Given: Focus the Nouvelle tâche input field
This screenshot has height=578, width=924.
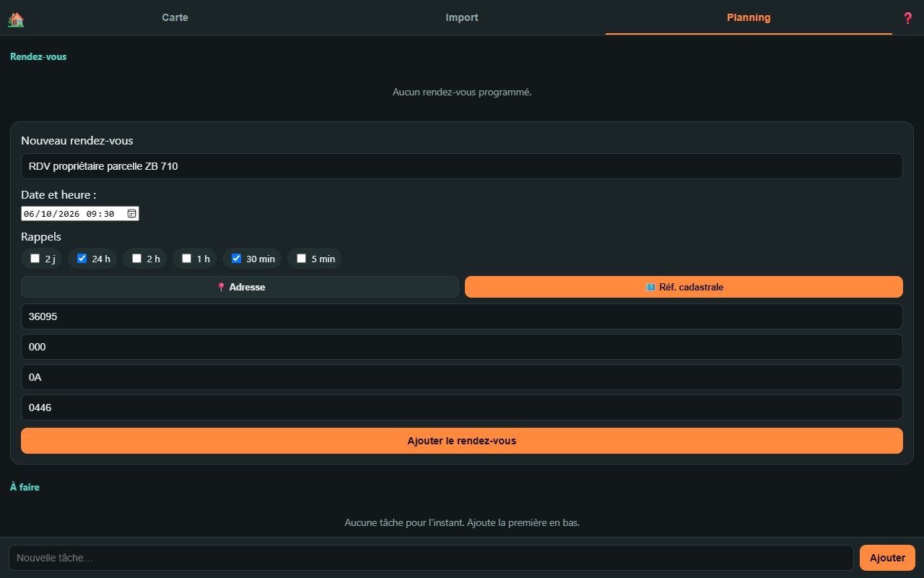Looking at the screenshot, I should (431, 558).
